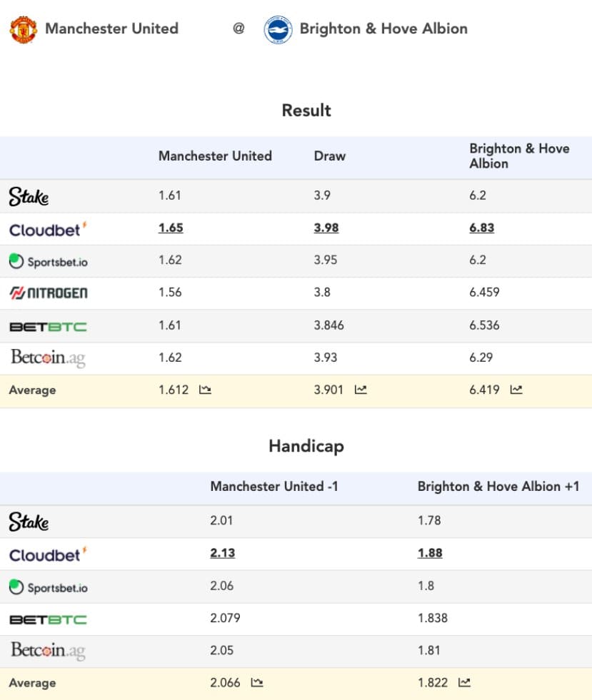This screenshot has width=592, height=700.
Task: Select Cloudbet 3.98 Draw odds
Action: [326, 228]
